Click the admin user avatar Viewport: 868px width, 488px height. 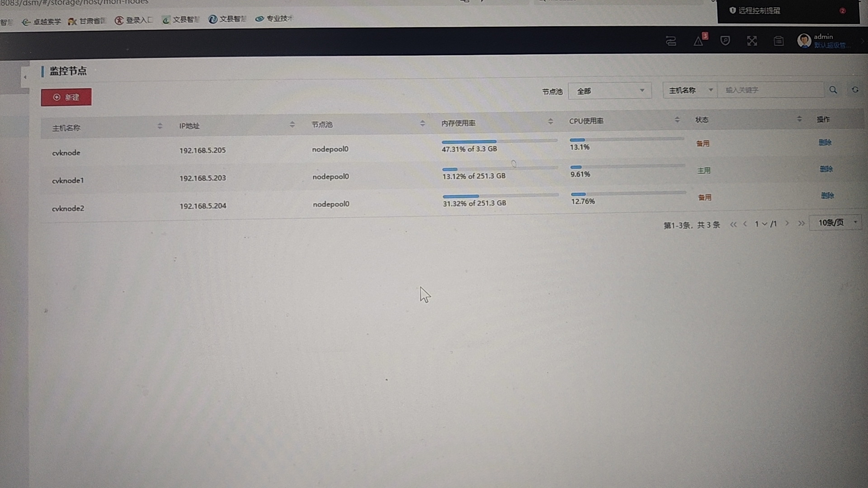coord(804,41)
